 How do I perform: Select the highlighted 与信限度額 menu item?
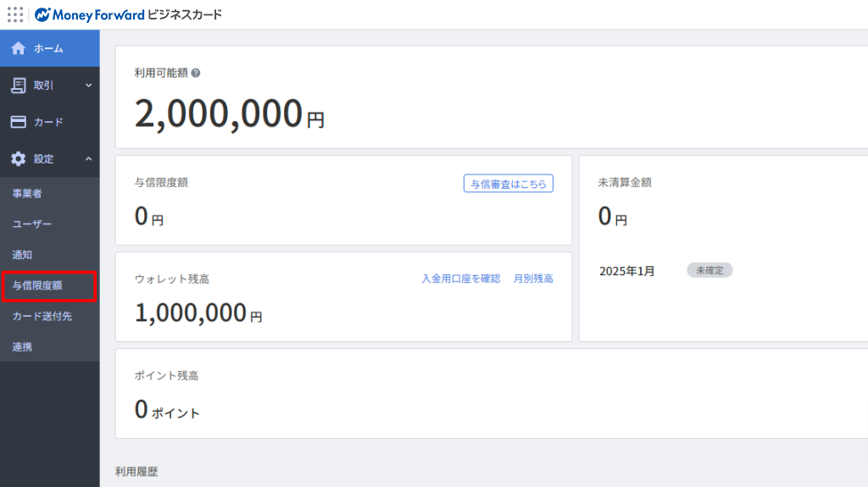click(37, 285)
